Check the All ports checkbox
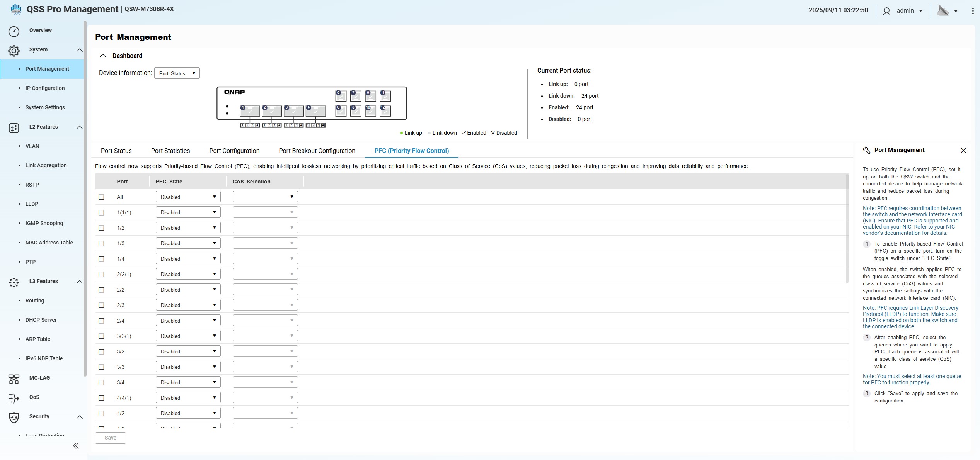Viewport: 980px width, 460px height. coord(101,197)
